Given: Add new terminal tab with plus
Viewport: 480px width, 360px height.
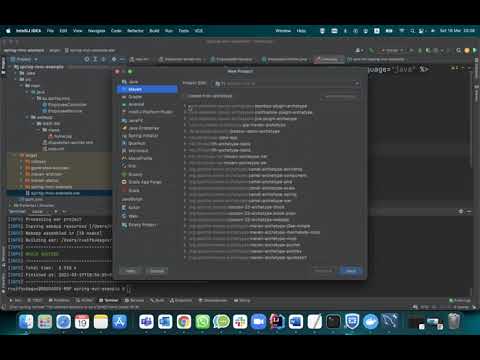Looking at the screenshot, I should (x=56, y=212).
